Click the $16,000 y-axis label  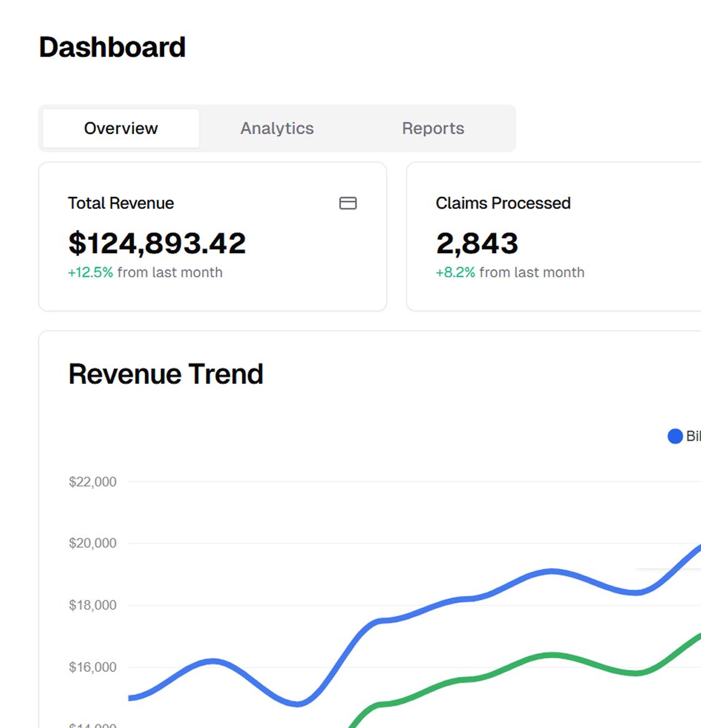[x=92, y=667]
